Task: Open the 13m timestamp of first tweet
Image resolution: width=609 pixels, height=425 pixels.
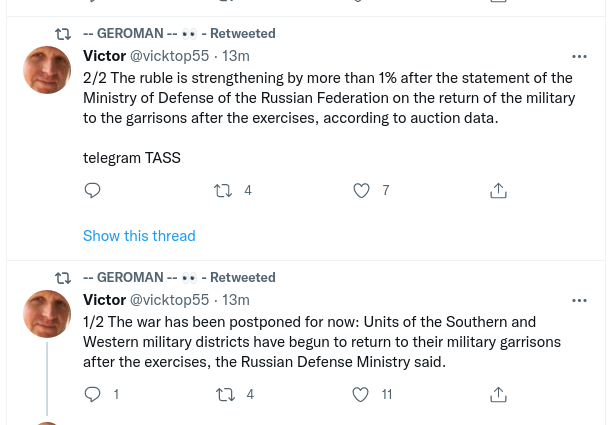Action: tap(236, 56)
